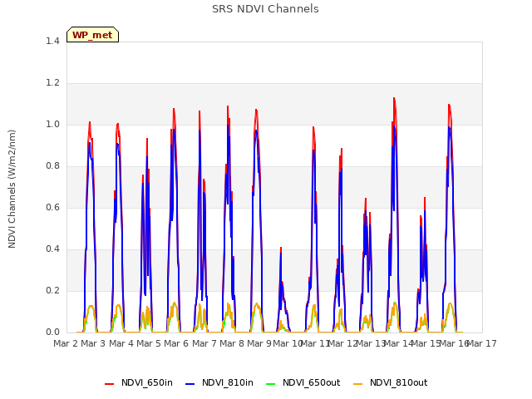Click the Mar 8 x-axis date label

232,343
